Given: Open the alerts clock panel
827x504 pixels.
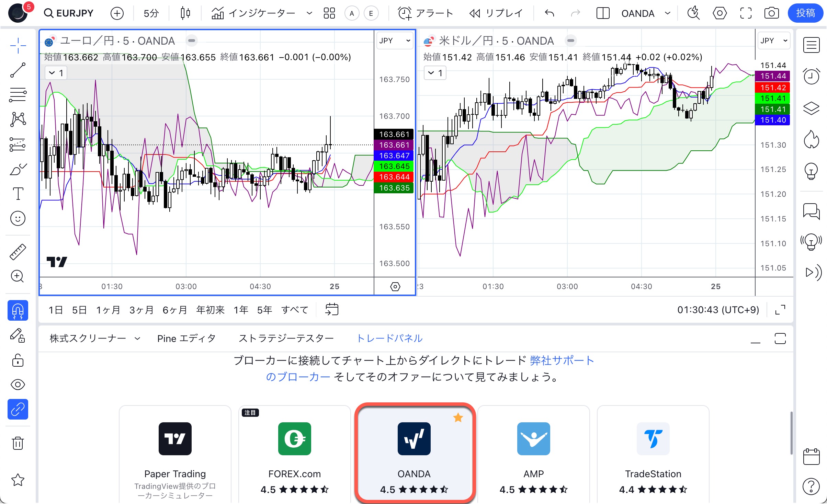Looking at the screenshot, I should coord(811,76).
